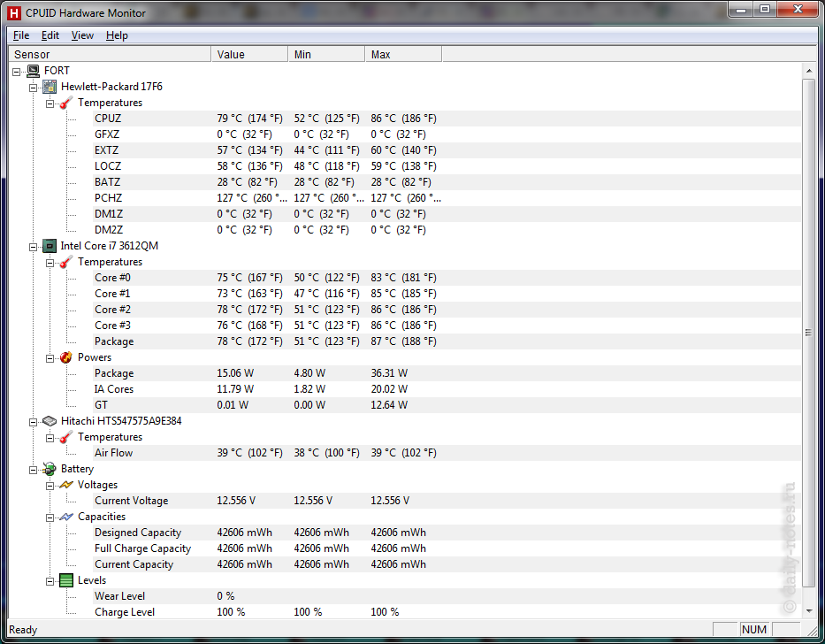The height and width of the screenshot is (644, 825).
Task: Click the green Levels icon
Action: tap(66, 580)
